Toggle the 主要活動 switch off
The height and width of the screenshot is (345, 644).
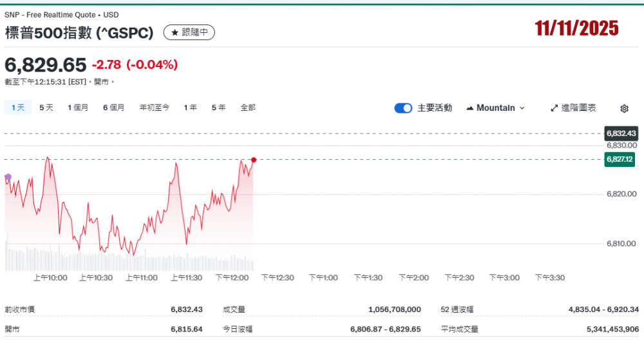click(x=403, y=108)
